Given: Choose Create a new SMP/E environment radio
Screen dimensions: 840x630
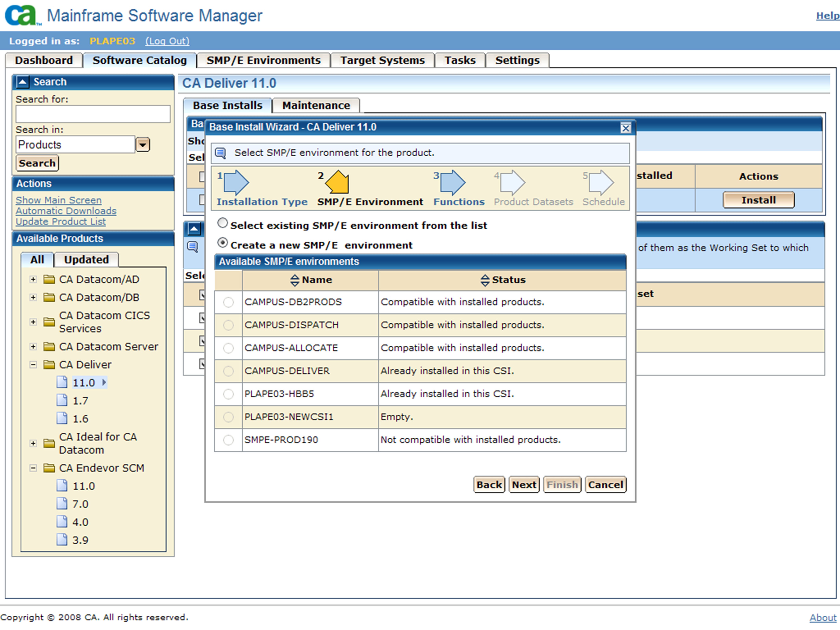Looking at the screenshot, I should click(x=223, y=243).
